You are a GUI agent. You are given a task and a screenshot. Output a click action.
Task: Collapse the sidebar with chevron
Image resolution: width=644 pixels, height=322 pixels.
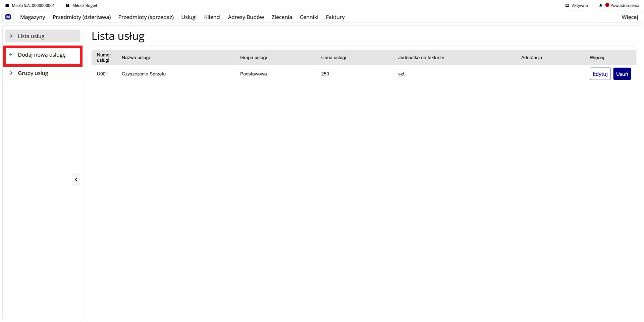(x=76, y=180)
